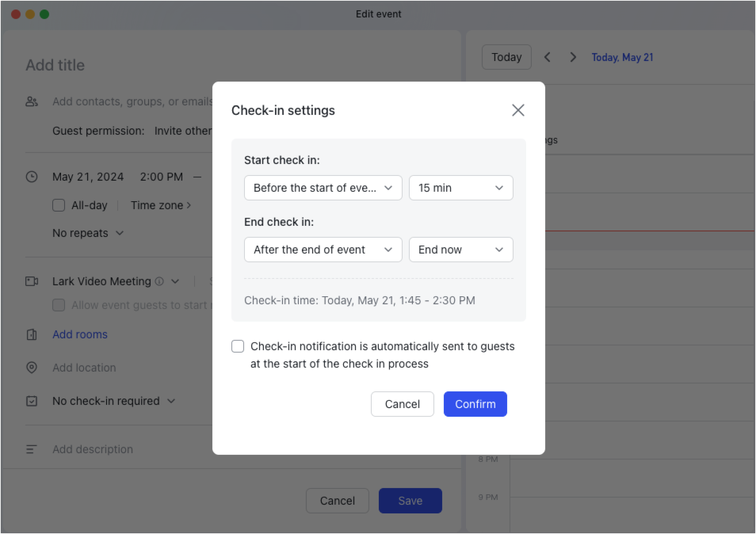Click the Add rooms link
This screenshot has width=756, height=534.
tap(80, 334)
